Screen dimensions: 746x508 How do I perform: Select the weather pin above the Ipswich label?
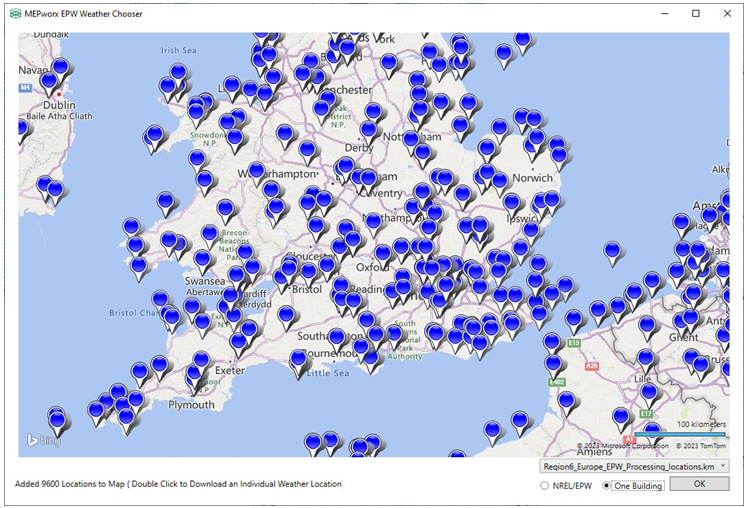pyautogui.click(x=511, y=202)
